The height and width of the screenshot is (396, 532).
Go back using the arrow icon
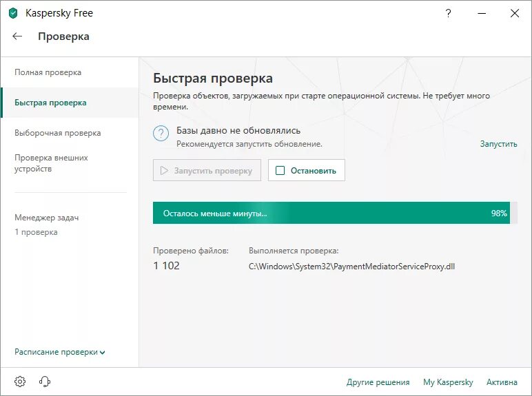click(17, 36)
